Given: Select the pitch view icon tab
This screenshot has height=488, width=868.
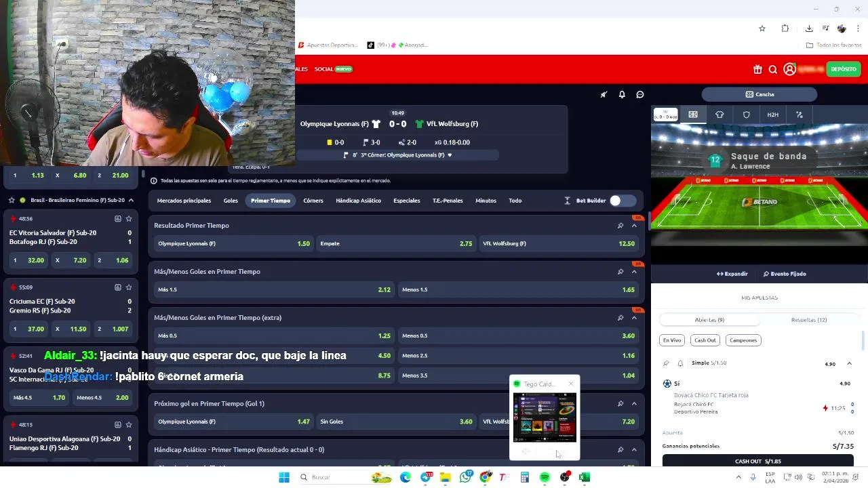Looking at the screenshot, I should [693, 115].
